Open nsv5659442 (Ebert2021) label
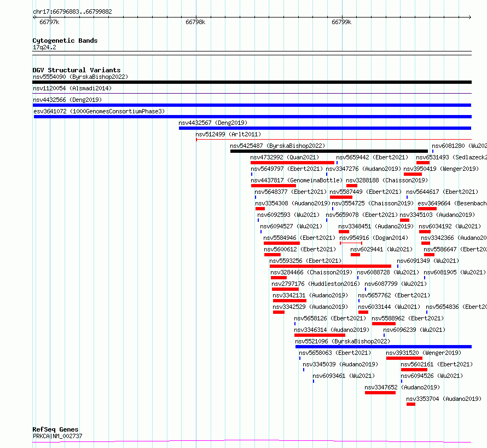This screenshot has height=448, width=487. (372, 157)
